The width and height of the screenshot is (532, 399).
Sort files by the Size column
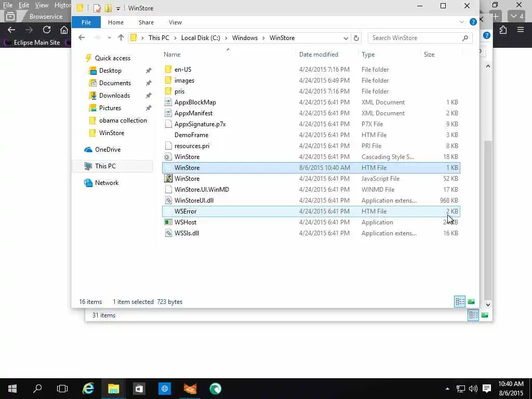click(429, 54)
